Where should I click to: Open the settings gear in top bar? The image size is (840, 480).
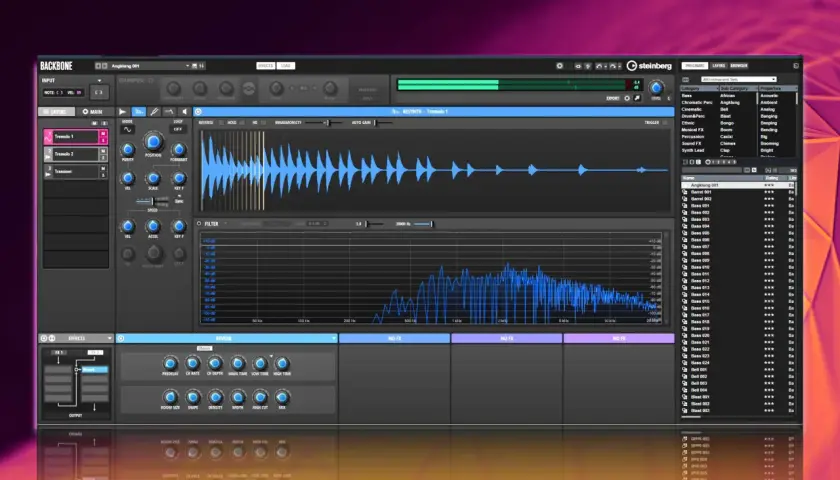pyautogui.click(x=560, y=66)
